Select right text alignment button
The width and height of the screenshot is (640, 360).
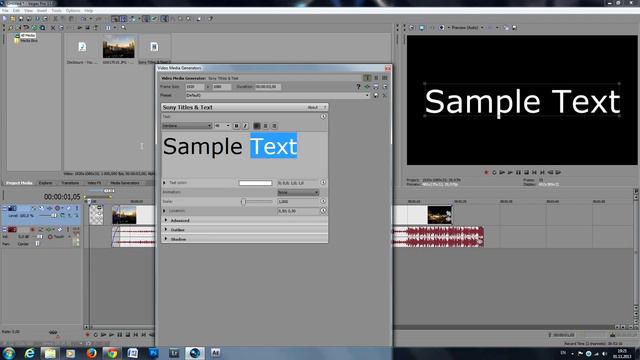point(274,126)
